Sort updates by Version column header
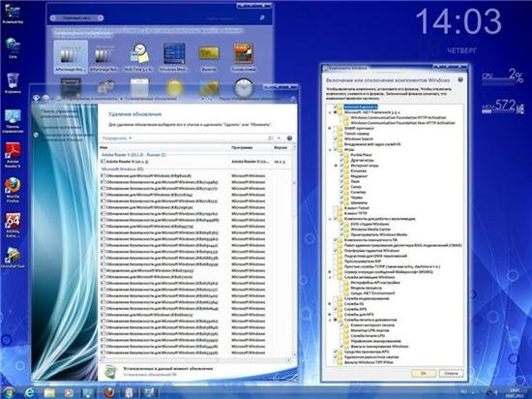This screenshot has height=399, width=532. tap(281, 148)
